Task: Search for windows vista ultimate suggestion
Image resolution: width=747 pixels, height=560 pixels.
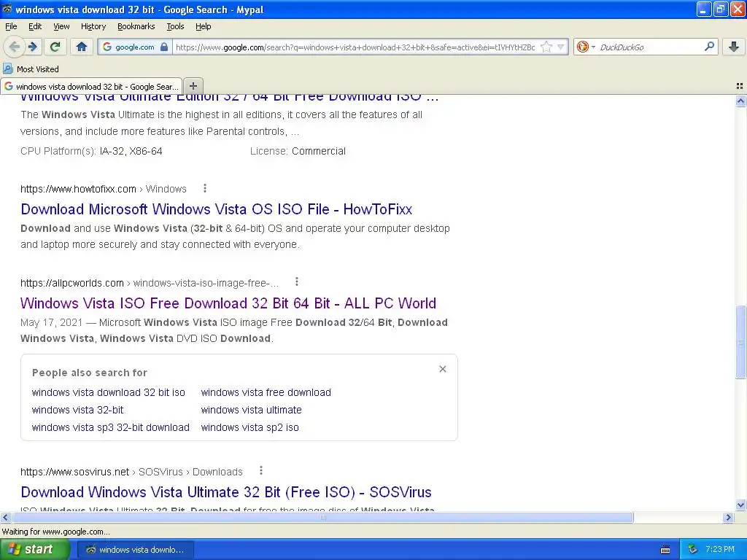Action: coord(251,410)
